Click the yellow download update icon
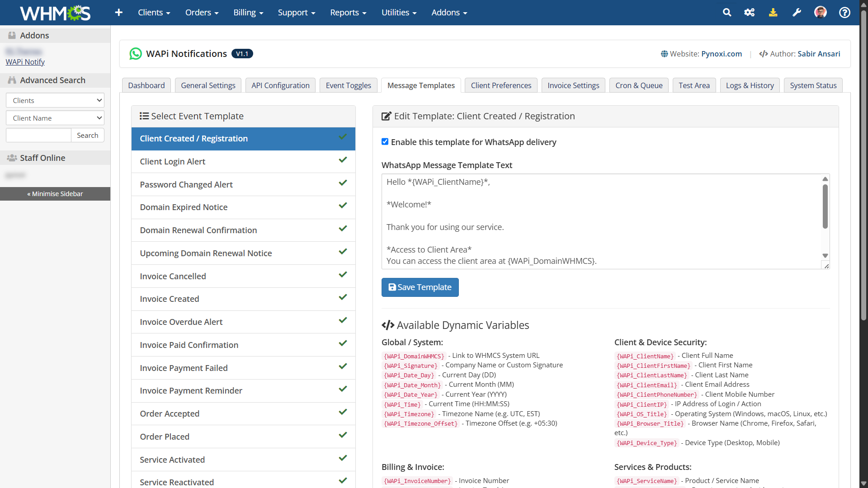 point(773,13)
